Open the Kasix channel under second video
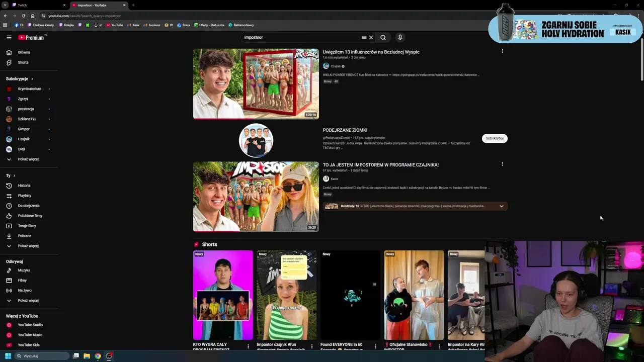Image resolution: width=644 pixels, height=362 pixels. click(335, 179)
